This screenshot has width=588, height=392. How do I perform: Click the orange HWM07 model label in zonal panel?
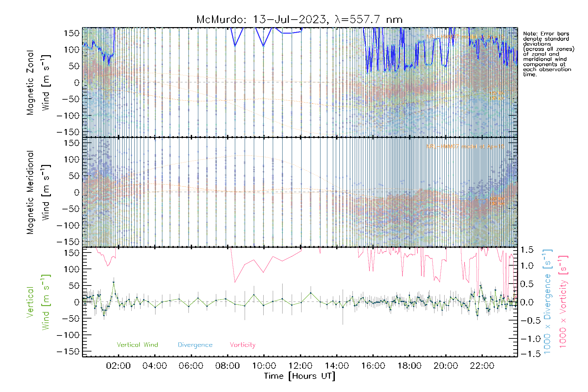[465, 37]
